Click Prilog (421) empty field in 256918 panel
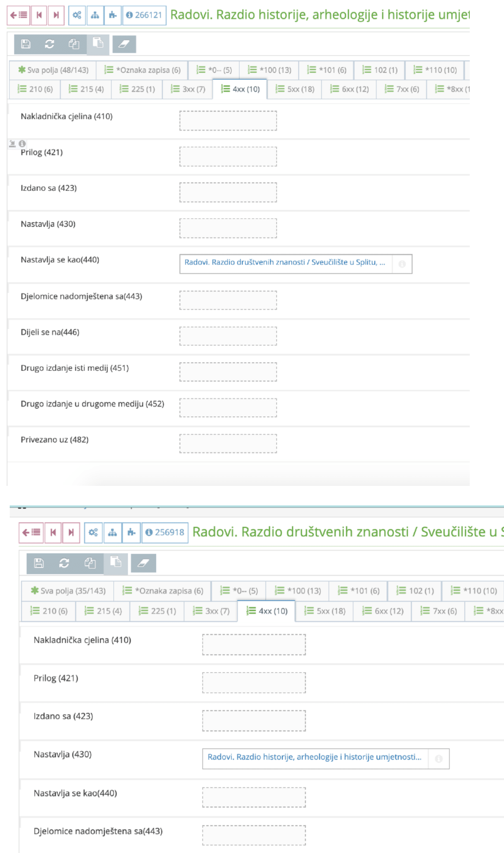This screenshot has height=853, width=504. click(254, 683)
